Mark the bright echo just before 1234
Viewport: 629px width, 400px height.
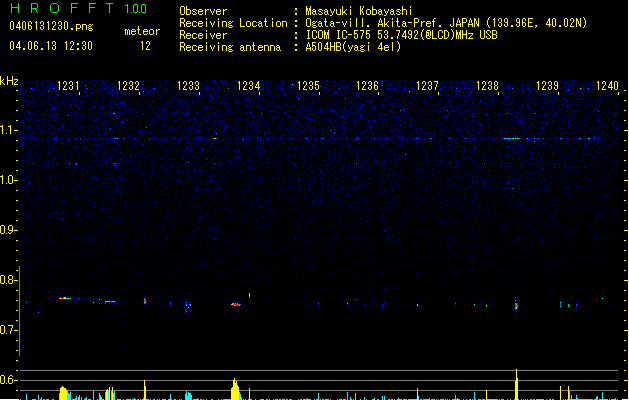pyautogui.click(x=236, y=305)
